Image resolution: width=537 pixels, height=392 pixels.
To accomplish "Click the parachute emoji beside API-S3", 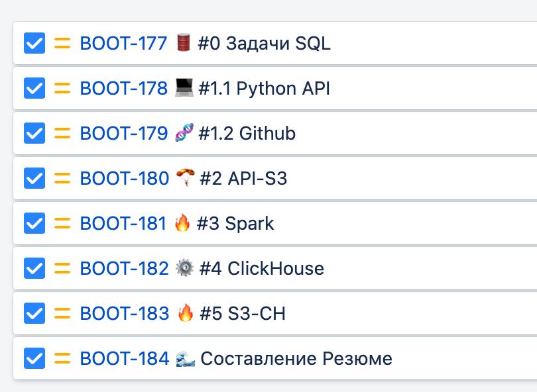I will 186,177.
